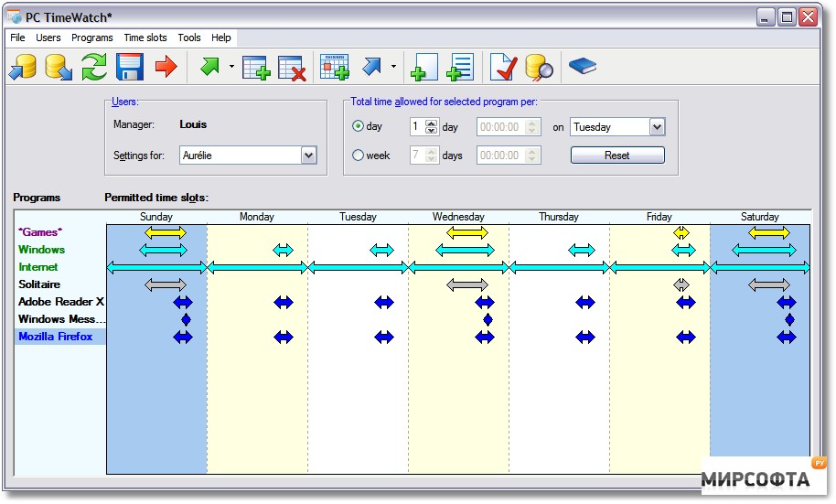Screen dimensions: 836x504
Task: Select Solitaire in programs list
Action: coord(39,284)
